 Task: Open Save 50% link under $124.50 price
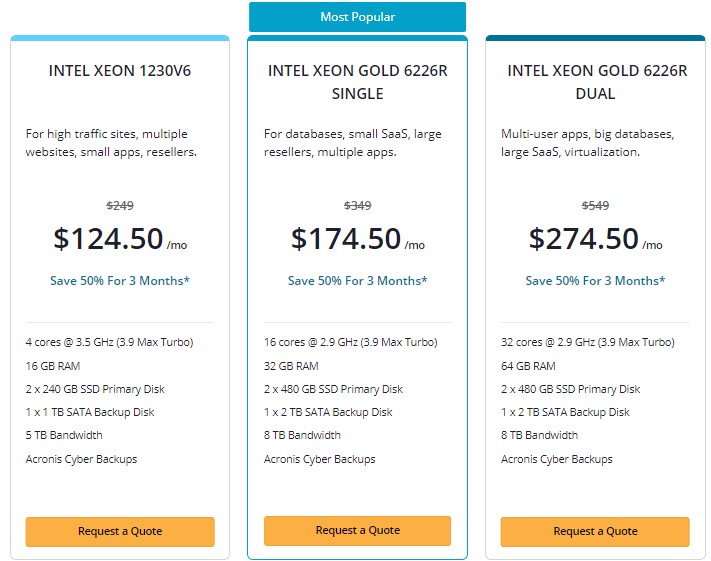(x=120, y=281)
